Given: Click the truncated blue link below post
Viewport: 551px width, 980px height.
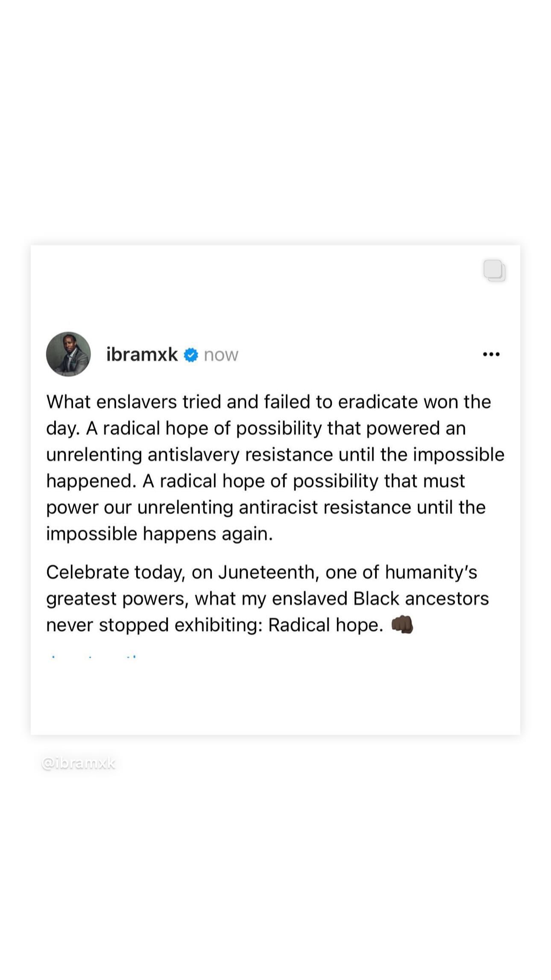Looking at the screenshot, I should [93, 656].
